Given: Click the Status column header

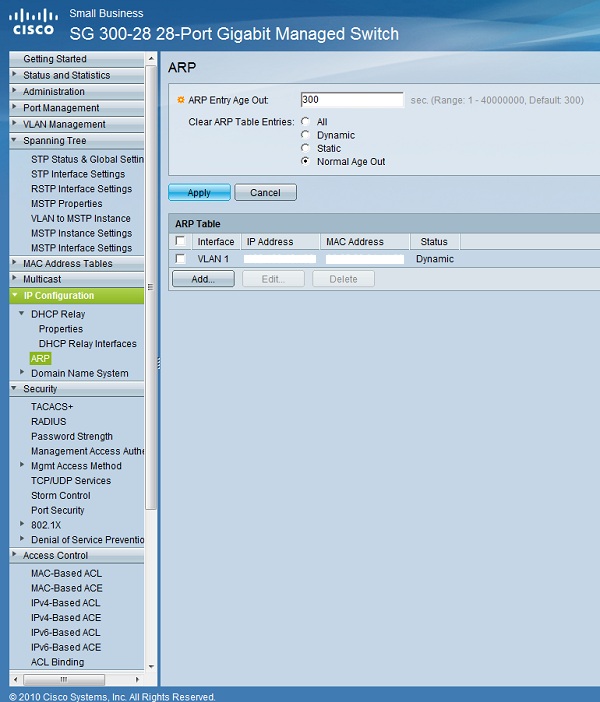Looking at the screenshot, I should click(x=434, y=241).
